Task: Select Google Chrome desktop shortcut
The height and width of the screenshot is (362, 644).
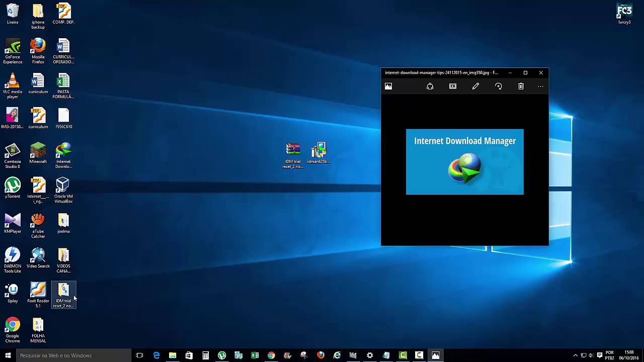Action: [13, 330]
